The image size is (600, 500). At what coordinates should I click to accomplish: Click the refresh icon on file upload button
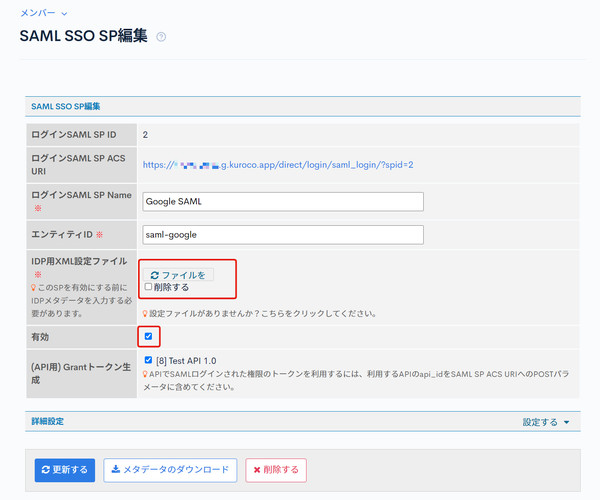pyautogui.click(x=155, y=275)
